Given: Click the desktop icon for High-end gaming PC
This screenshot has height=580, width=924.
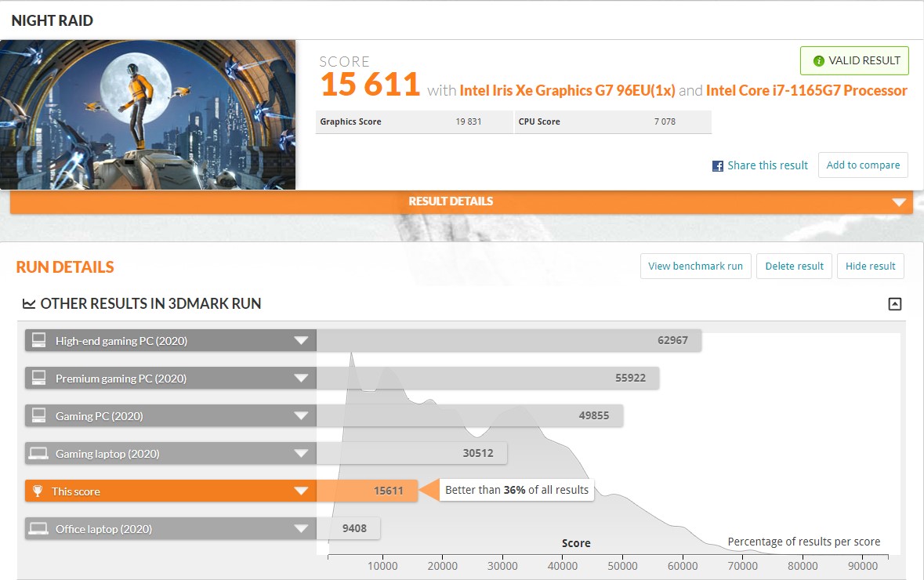Looking at the screenshot, I should pyautogui.click(x=38, y=341).
